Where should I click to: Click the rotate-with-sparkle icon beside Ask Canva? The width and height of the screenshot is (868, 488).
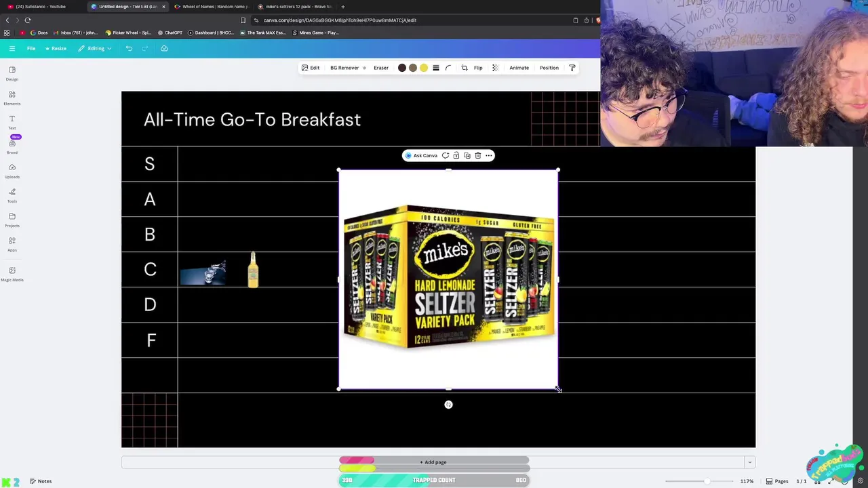pyautogui.click(x=446, y=156)
